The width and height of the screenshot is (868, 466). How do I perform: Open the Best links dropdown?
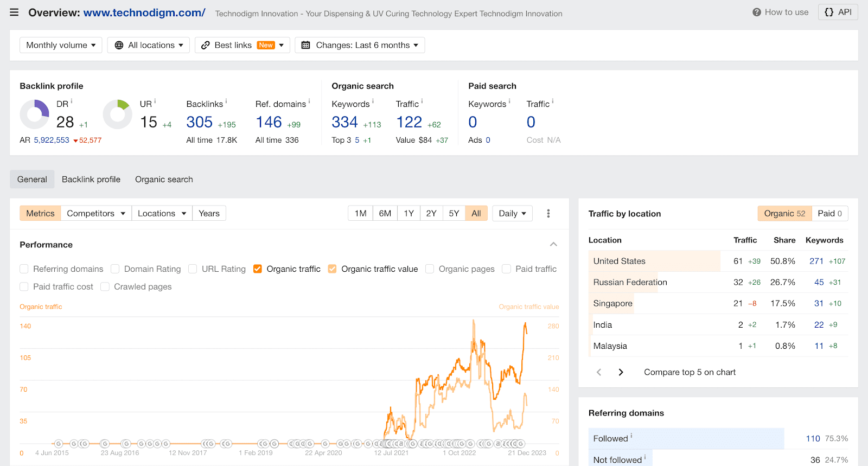coord(242,45)
